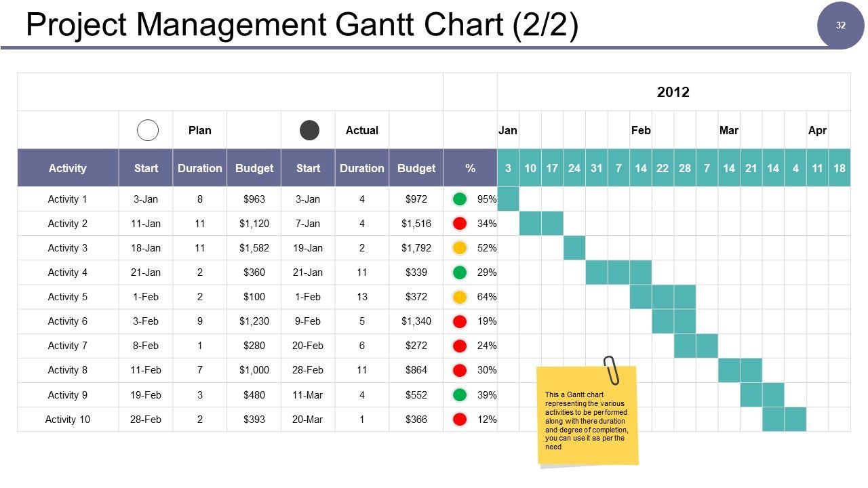The width and height of the screenshot is (868, 488).
Task: Select the green status dot for Activity 9
Action: pyautogui.click(x=460, y=394)
